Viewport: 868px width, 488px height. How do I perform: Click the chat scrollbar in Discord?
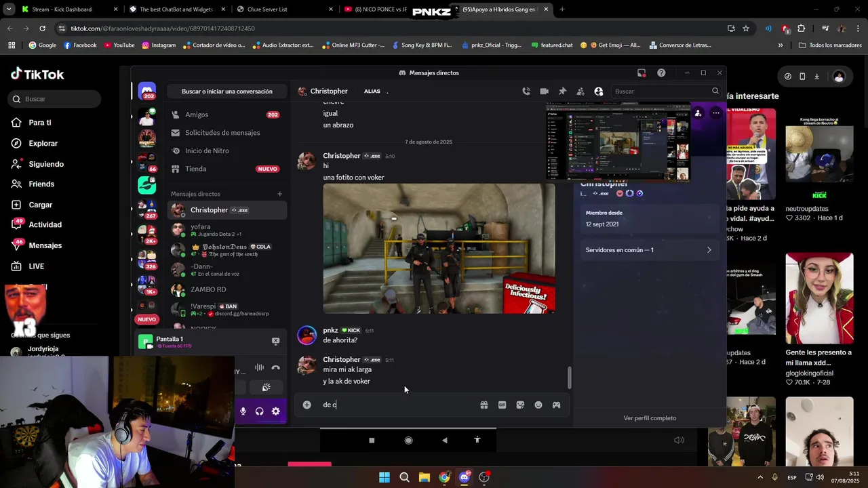(x=570, y=378)
